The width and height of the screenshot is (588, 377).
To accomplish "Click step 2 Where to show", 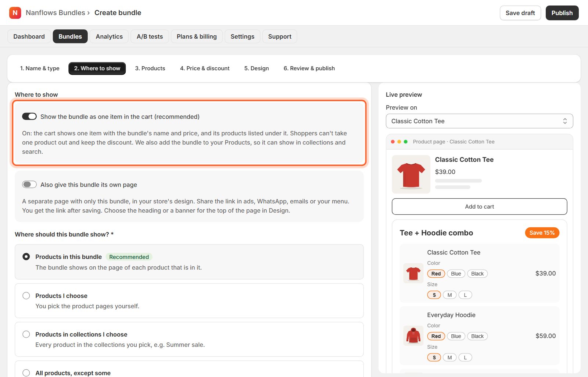I will (x=97, y=68).
